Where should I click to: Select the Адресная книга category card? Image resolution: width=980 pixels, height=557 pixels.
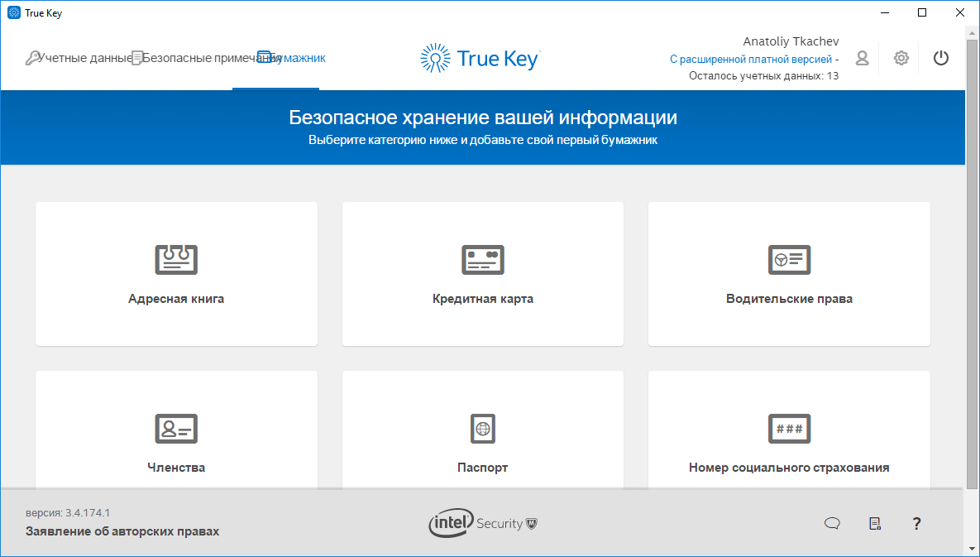click(x=175, y=274)
